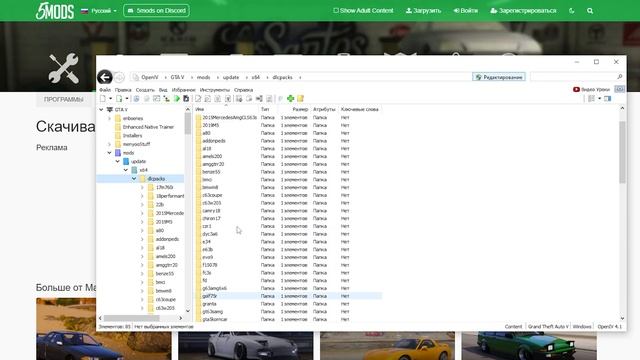Click the view mode icon at toolbar right

(591, 98)
